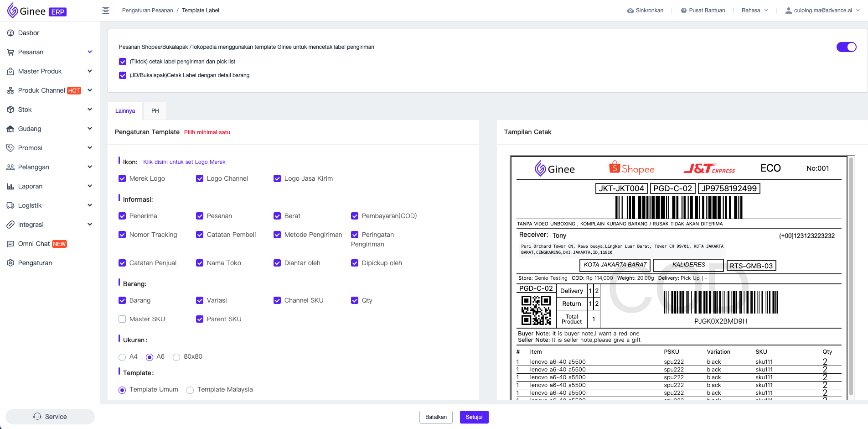Viewport: 868px width, 429px height.
Task: Open the cuiping.ma account dropdown
Action: point(822,10)
